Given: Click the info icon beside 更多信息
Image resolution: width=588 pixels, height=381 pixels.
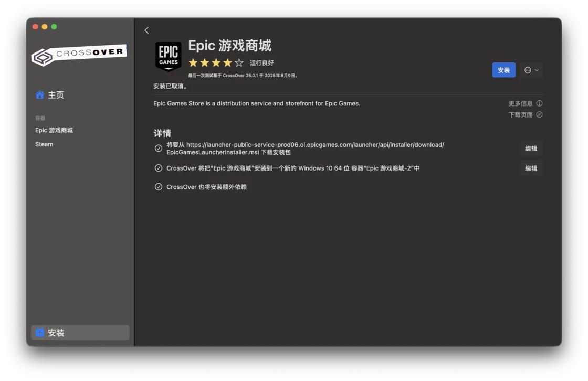Looking at the screenshot, I should (540, 103).
